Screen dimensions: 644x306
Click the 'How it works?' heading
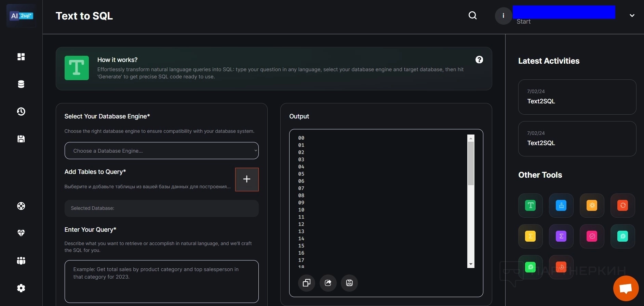tap(117, 60)
